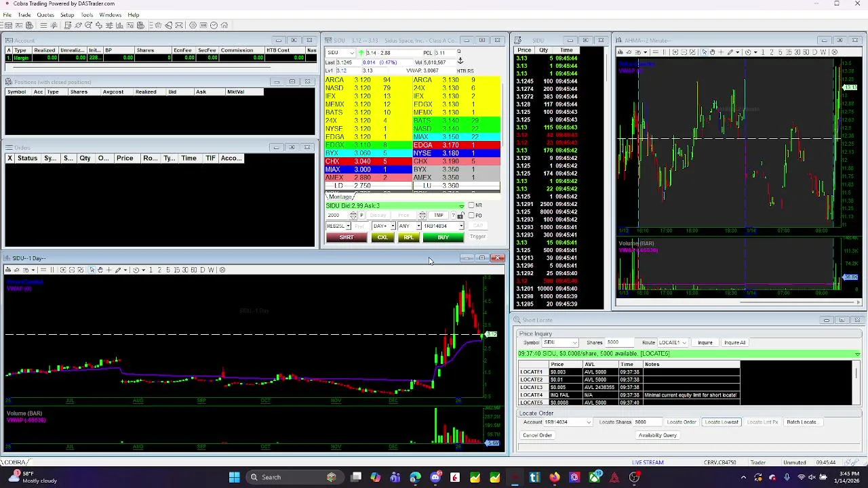This screenshot has height=488, width=868.
Task: Enable the PO checkbox
Action: point(471,216)
